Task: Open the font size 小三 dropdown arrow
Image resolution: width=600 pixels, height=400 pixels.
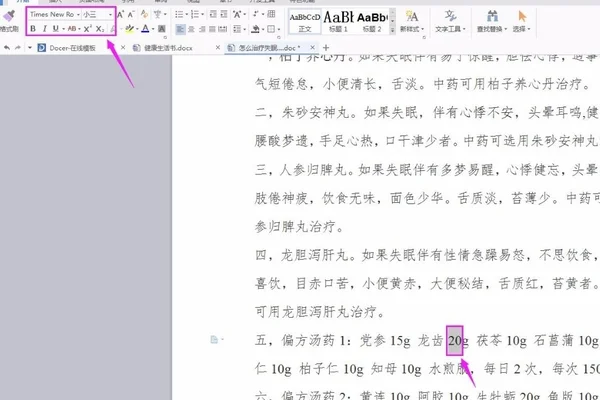Action: point(110,15)
